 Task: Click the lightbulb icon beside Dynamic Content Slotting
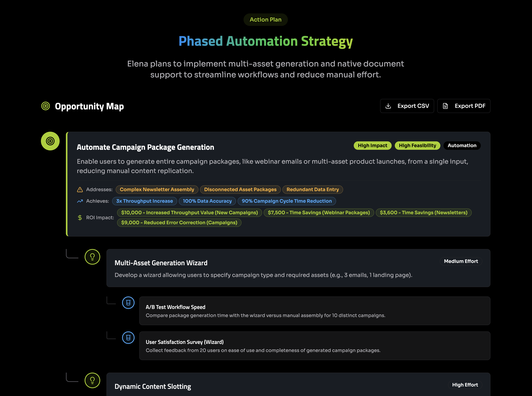[x=92, y=380]
